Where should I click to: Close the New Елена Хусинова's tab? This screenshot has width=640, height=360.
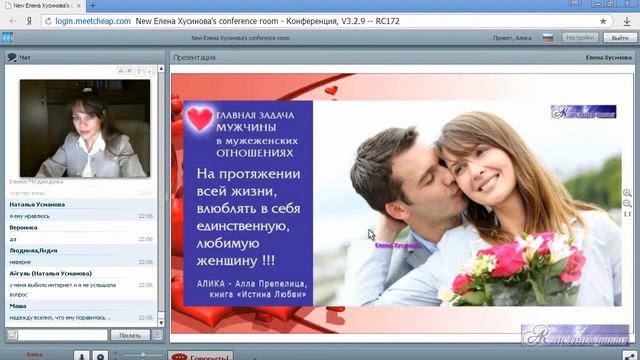pyautogui.click(x=79, y=6)
